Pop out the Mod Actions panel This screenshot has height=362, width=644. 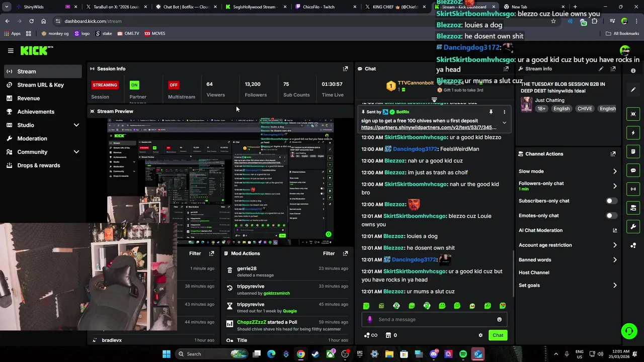345,253
